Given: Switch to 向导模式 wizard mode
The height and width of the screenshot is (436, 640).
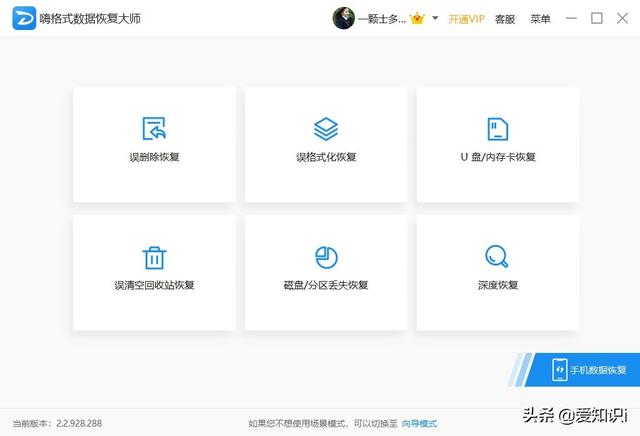Looking at the screenshot, I should (419, 423).
